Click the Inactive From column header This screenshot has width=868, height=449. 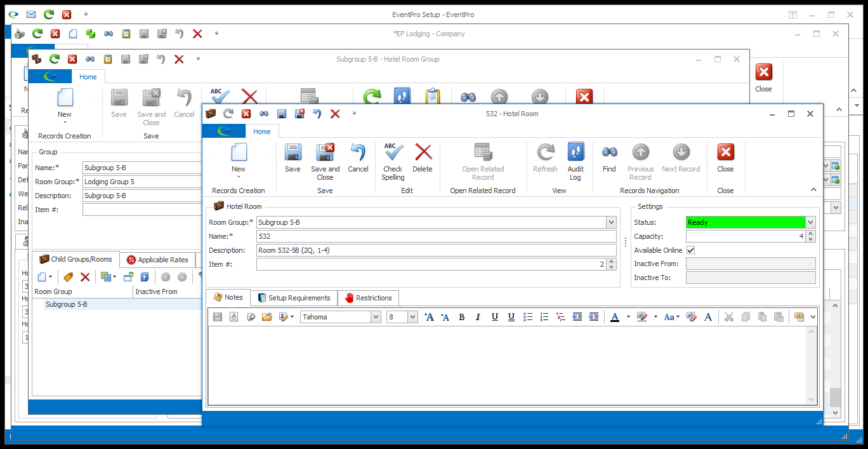[x=168, y=292]
